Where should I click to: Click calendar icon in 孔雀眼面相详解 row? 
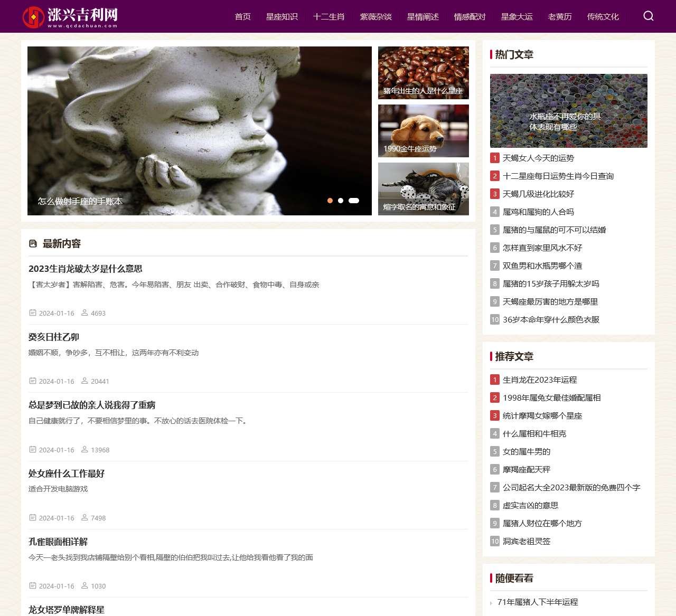[x=33, y=586]
